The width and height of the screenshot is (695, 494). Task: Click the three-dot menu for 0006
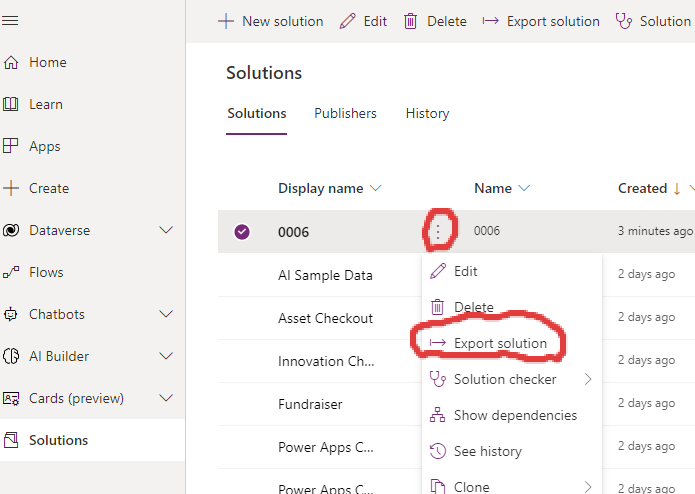(438, 231)
